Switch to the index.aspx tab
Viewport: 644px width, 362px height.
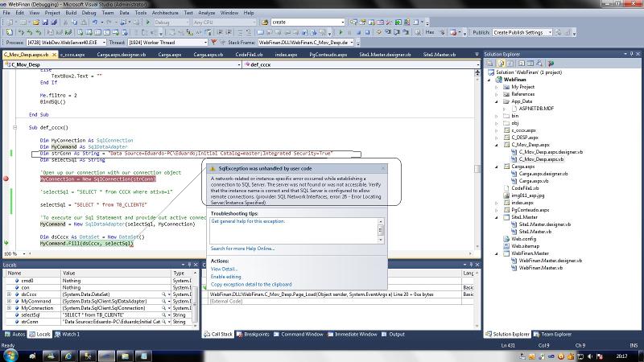(x=286, y=54)
